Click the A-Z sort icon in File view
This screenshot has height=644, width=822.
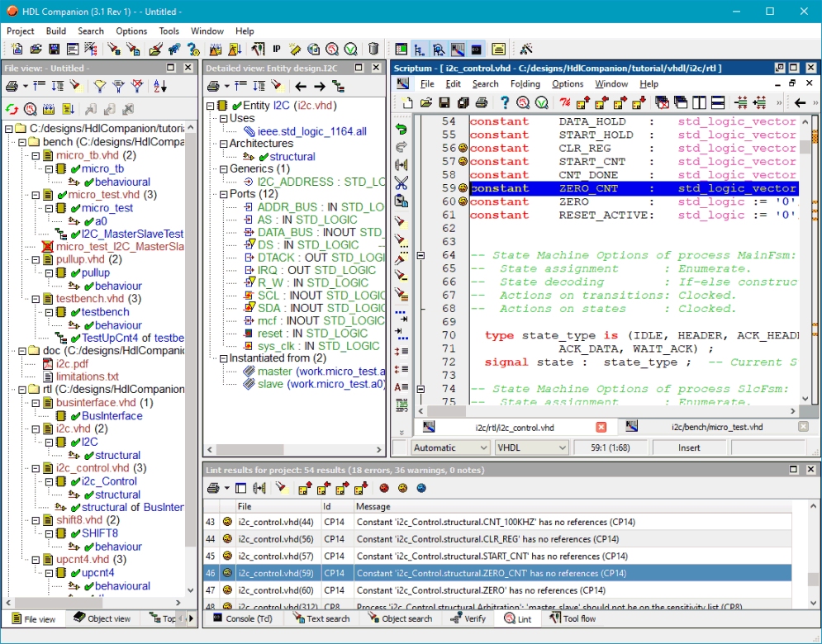159,86
